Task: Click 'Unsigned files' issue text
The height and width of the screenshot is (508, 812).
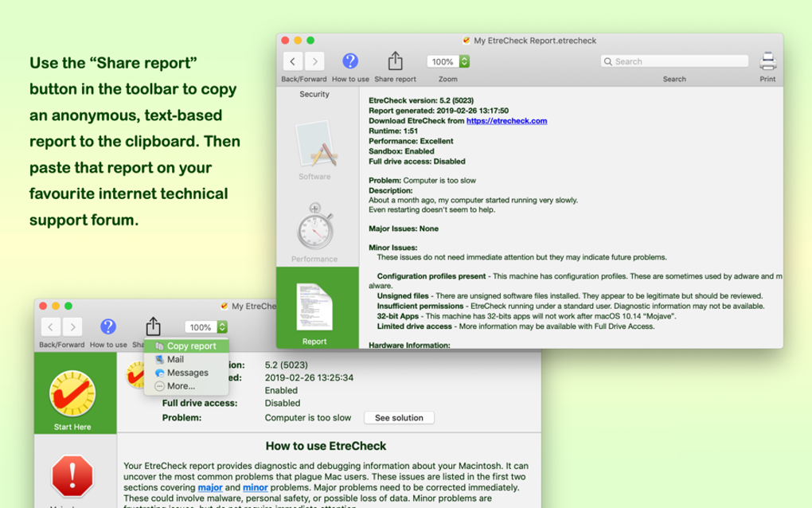Action: pos(403,295)
